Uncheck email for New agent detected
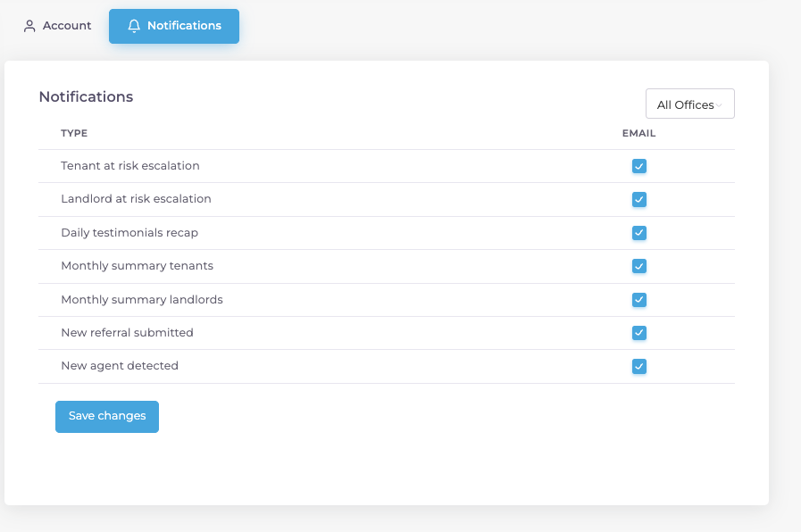This screenshot has height=532, width=801. tap(639, 366)
